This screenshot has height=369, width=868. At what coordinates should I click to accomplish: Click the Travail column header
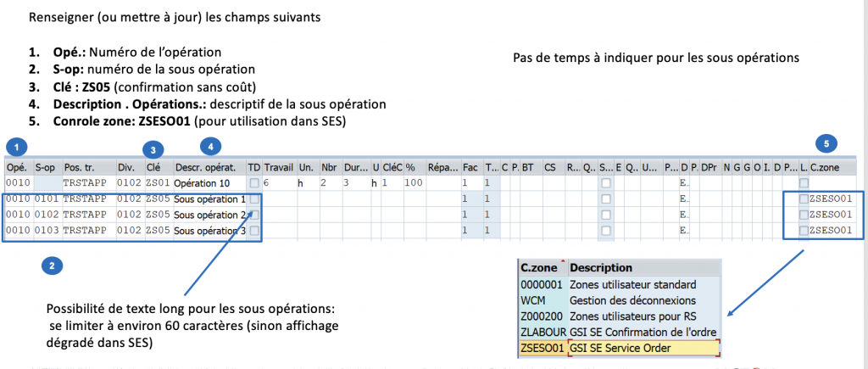click(279, 167)
